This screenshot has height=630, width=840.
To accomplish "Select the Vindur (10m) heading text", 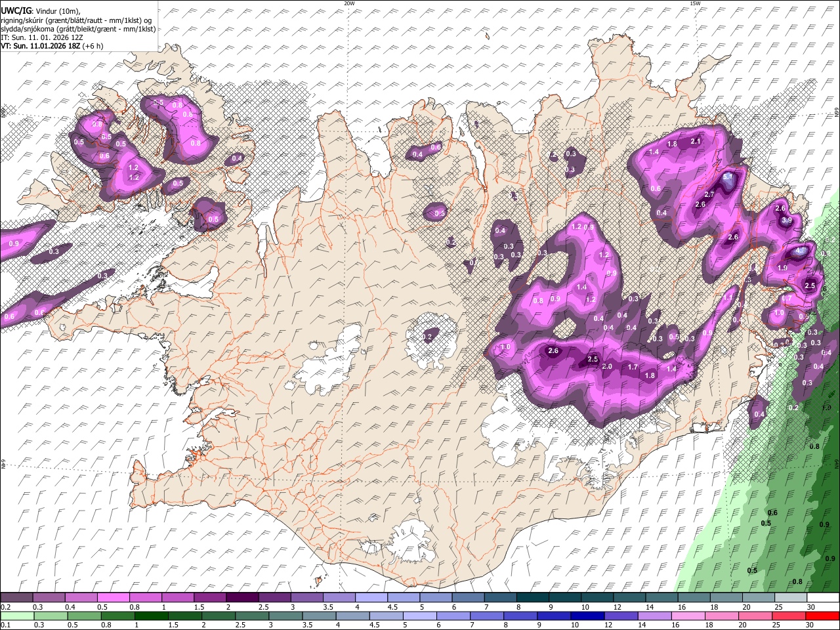I will click(56, 11).
